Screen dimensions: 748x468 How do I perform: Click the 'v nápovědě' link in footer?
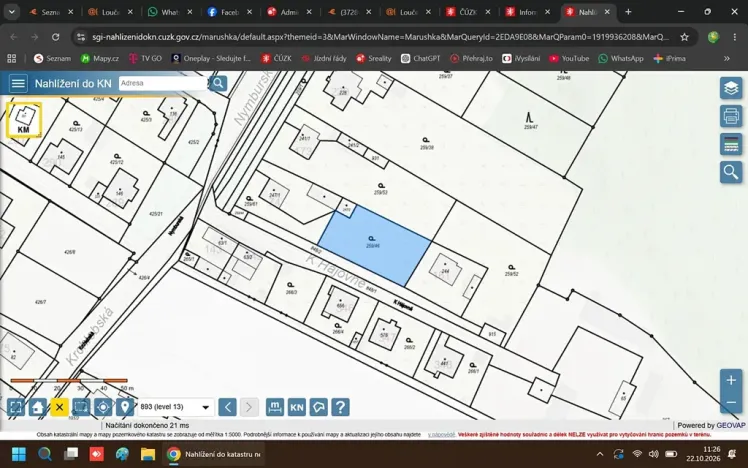tap(441, 435)
